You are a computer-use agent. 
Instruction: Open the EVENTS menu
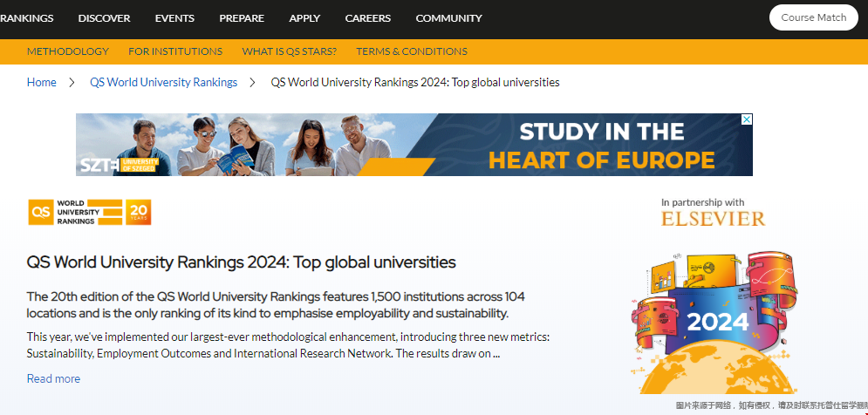tap(174, 18)
